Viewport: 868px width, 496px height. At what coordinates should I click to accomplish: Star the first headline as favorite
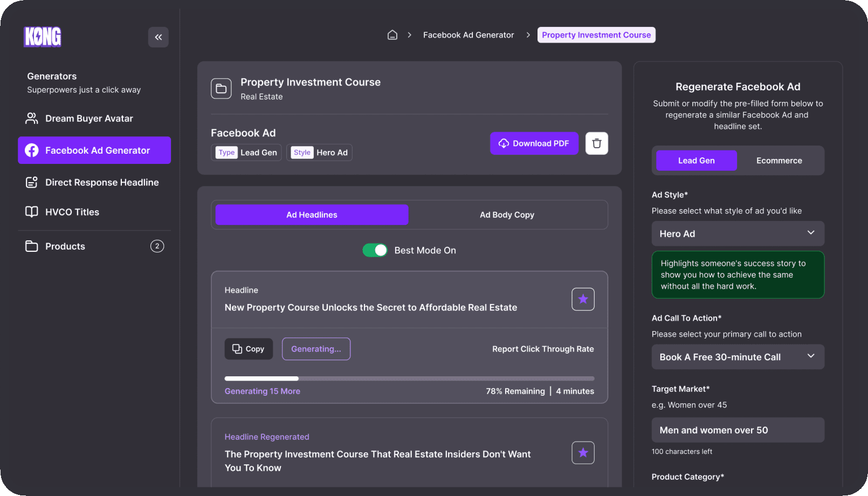tap(583, 299)
